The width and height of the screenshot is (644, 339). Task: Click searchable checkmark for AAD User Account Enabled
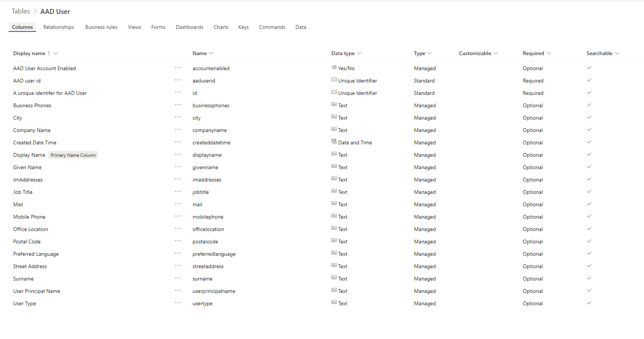589,68
